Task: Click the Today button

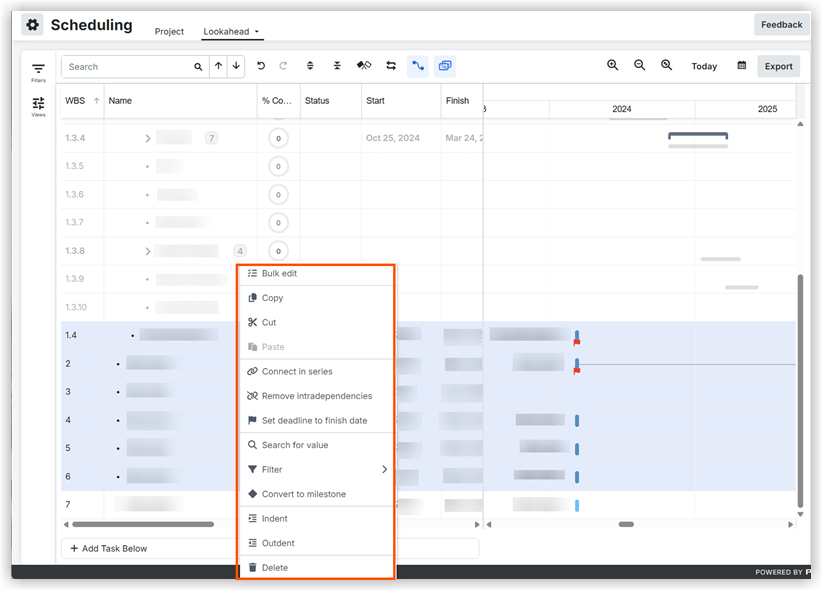Action: coord(704,66)
